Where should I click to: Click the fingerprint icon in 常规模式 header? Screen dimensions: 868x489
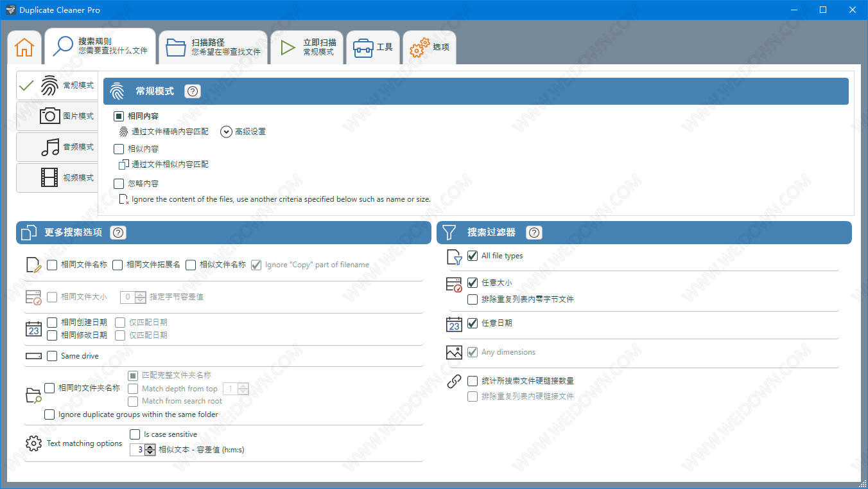coord(117,91)
